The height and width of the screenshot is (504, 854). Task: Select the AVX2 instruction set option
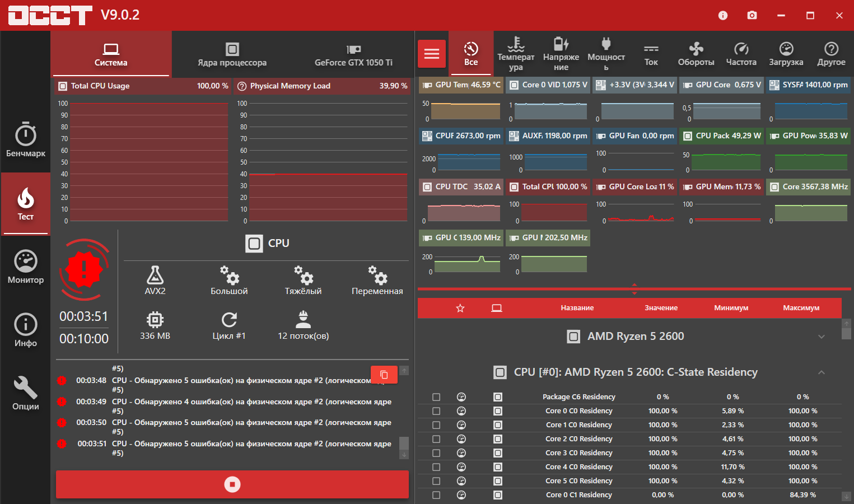155,281
